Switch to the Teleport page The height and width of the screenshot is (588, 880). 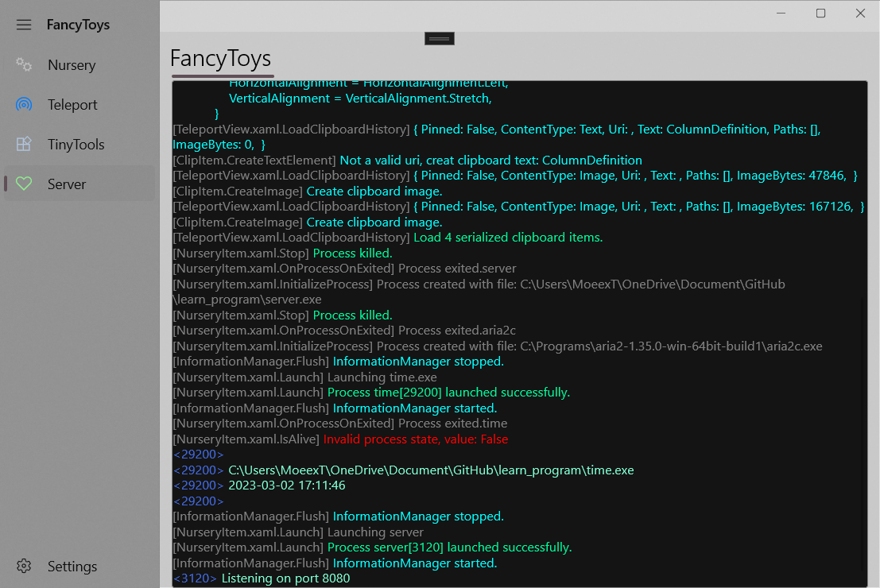pyautogui.click(x=72, y=105)
